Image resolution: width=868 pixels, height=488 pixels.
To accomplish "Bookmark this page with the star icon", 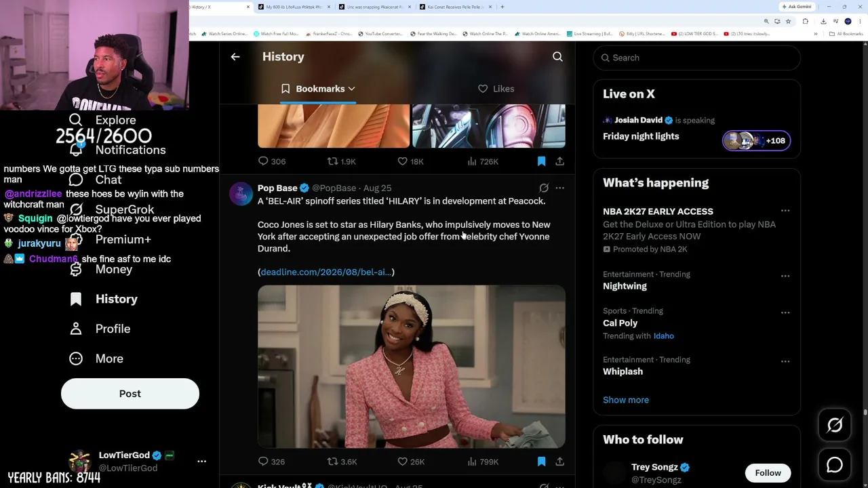I will [x=787, y=22].
